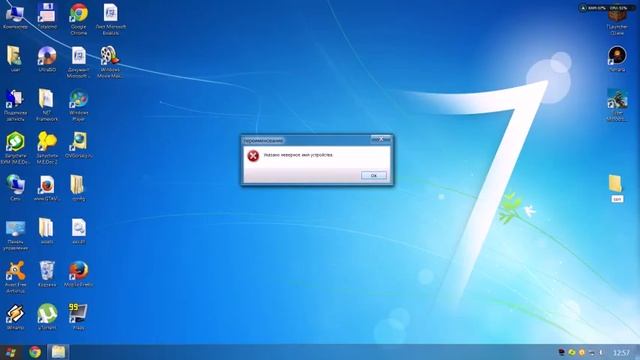Open the green hexagon M.E.Doc shortcut
The width and height of the screenshot is (640, 360).
point(15,148)
